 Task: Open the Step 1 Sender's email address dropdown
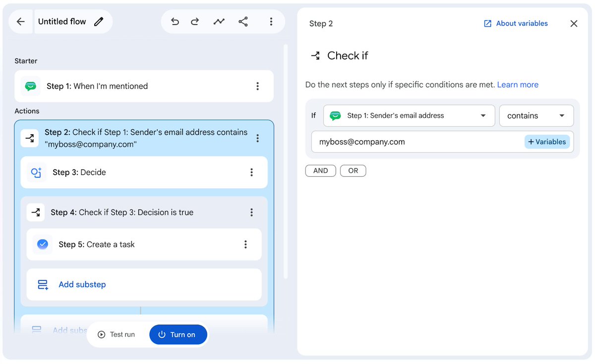pyautogui.click(x=409, y=116)
